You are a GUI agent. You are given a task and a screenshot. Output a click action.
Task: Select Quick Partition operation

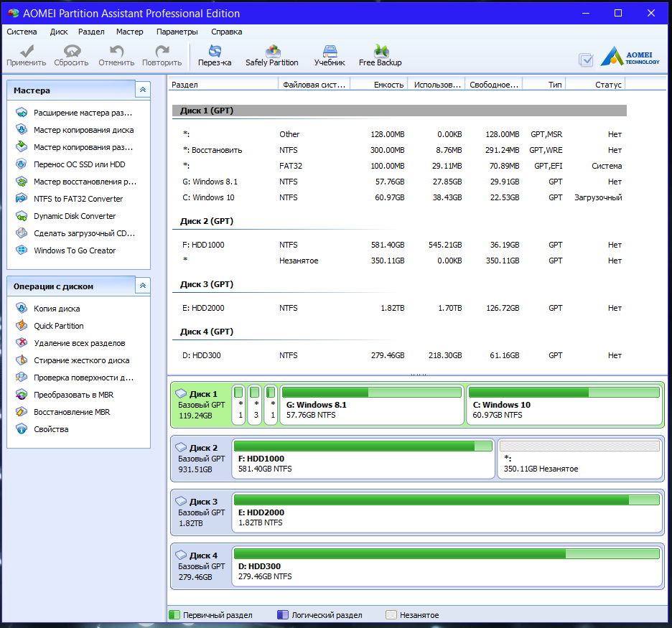point(50,326)
